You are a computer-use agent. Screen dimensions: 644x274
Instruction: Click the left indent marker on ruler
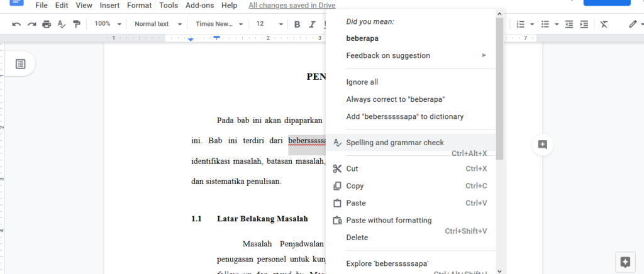tap(191, 40)
